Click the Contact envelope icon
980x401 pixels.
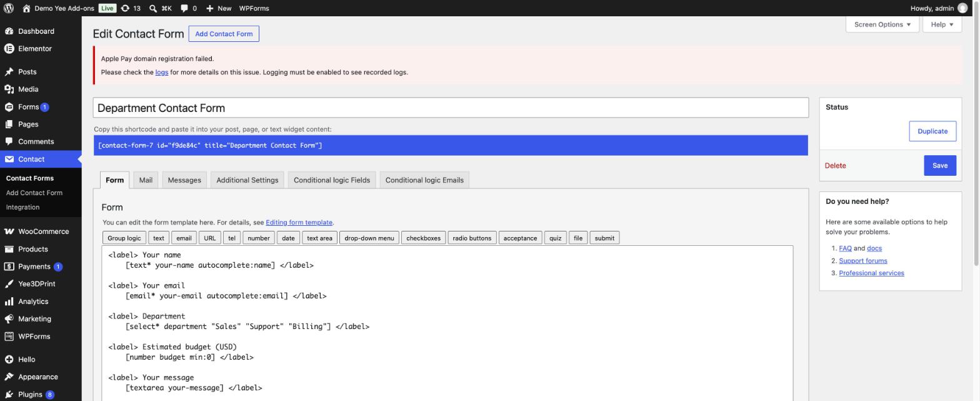[x=9, y=160]
